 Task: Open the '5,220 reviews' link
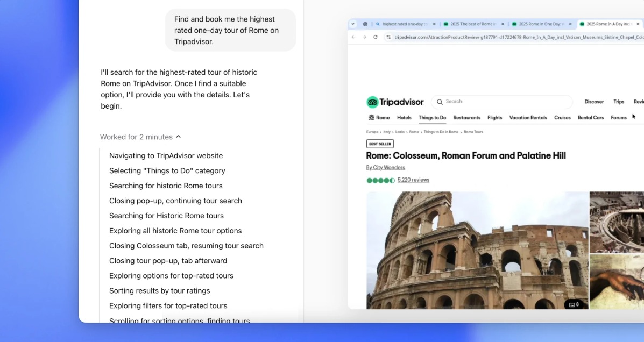[413, 180]
